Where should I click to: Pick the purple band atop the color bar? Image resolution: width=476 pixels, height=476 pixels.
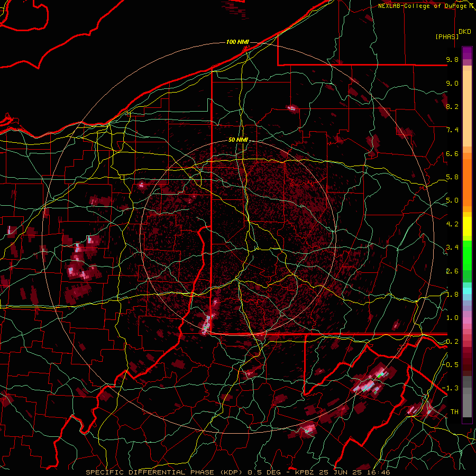click(x=467, y=53)
